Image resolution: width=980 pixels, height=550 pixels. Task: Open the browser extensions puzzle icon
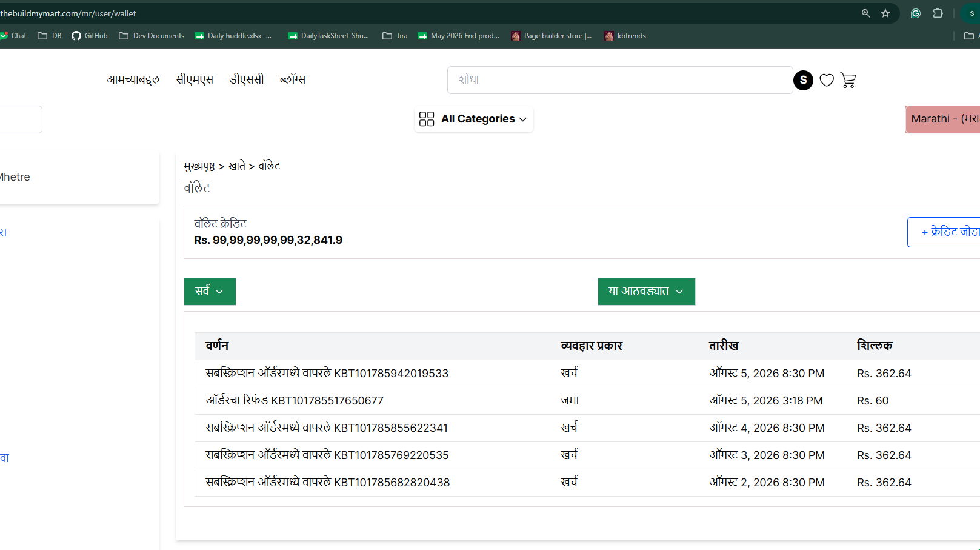(x=938, y=13)
